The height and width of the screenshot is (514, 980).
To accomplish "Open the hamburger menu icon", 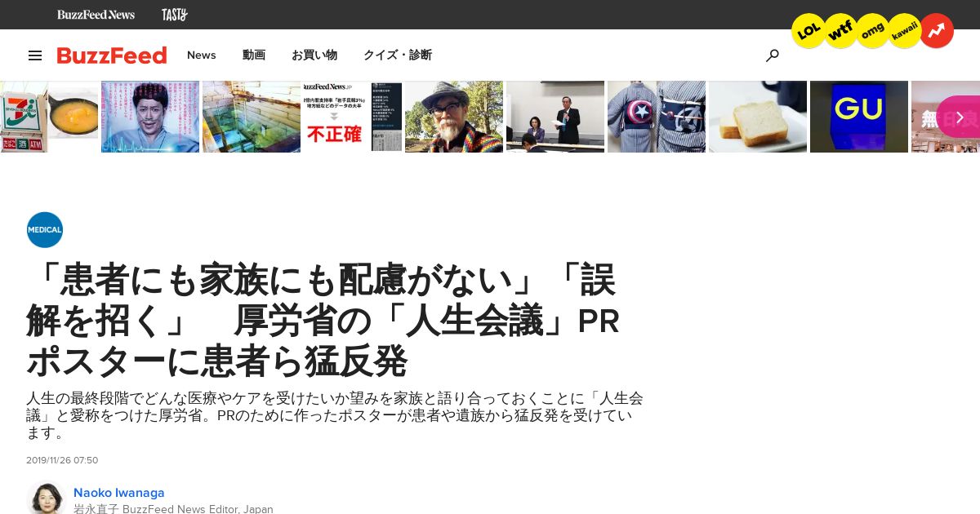I will (x=35, y=55).
